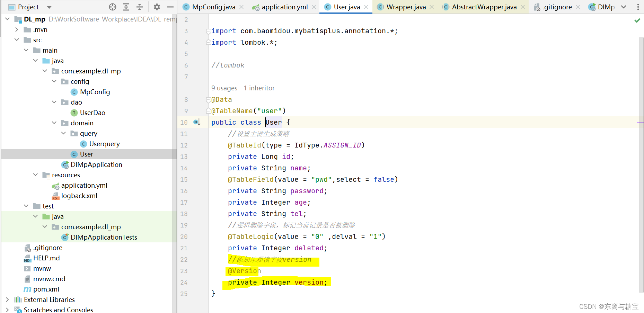The image size is (644, 313).
Task: Collapse the main folder
Action: click(26, 50)
